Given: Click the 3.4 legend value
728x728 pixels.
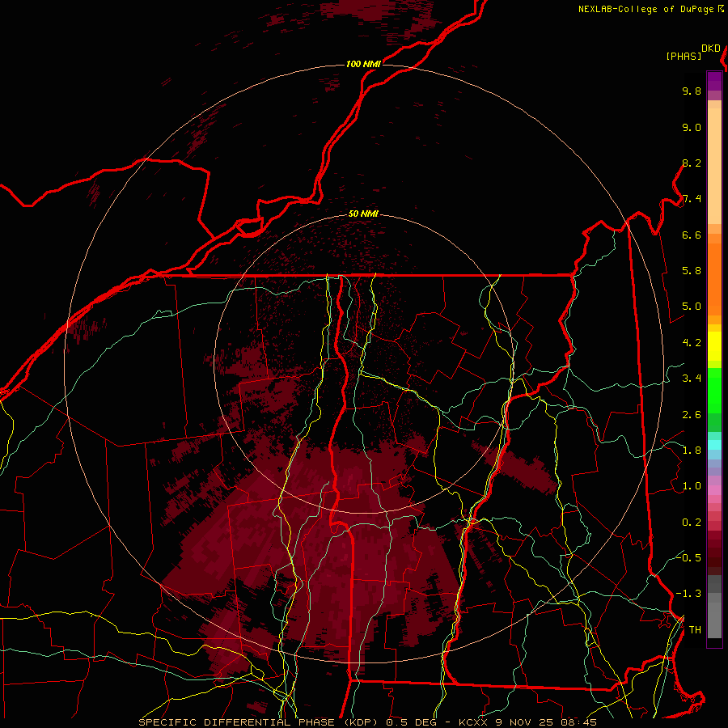Looking at the screenshot, I should tap(692, 379).
